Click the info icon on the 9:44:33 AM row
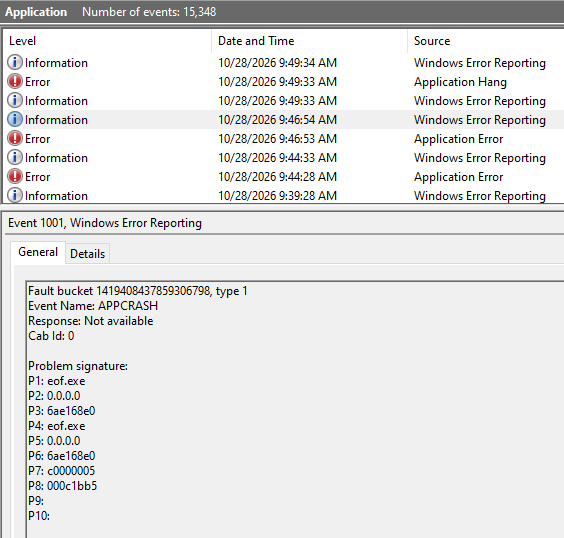Image resolution: width=564 pixels, height=538 pixels. coord(15,158)
